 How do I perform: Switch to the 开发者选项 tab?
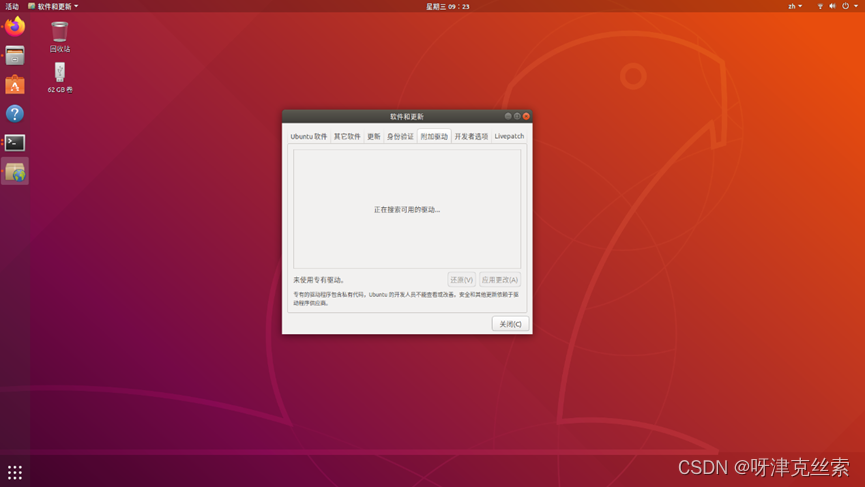click(471, 136)
